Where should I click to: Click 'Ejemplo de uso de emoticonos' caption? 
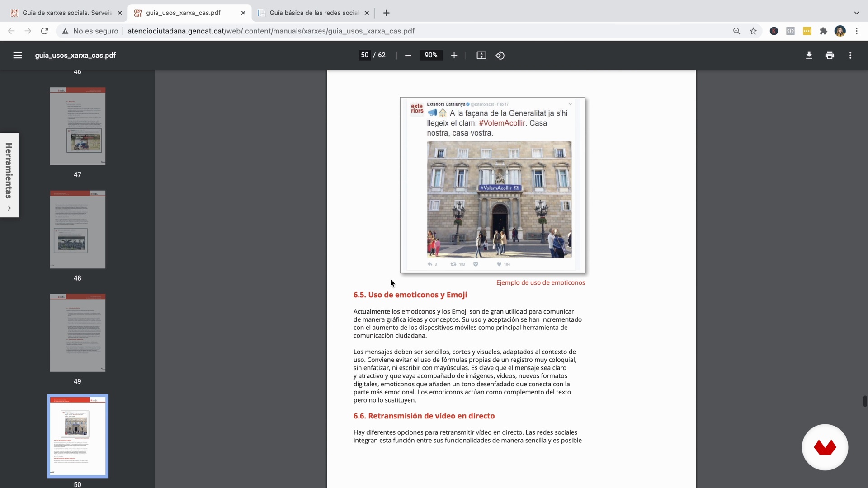(x=541, y=282)
